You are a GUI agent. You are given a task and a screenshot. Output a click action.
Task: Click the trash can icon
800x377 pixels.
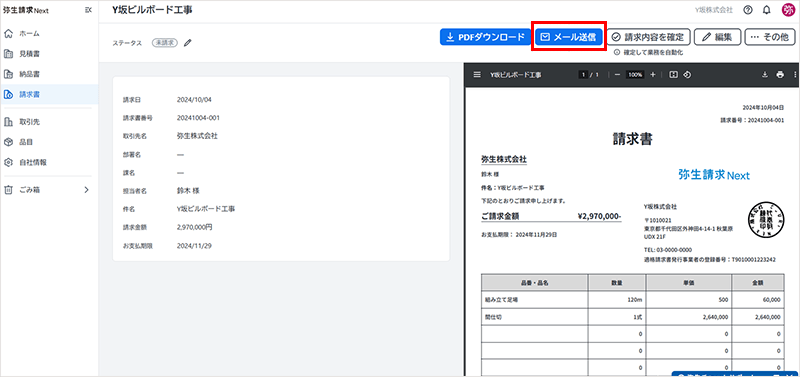8,190
